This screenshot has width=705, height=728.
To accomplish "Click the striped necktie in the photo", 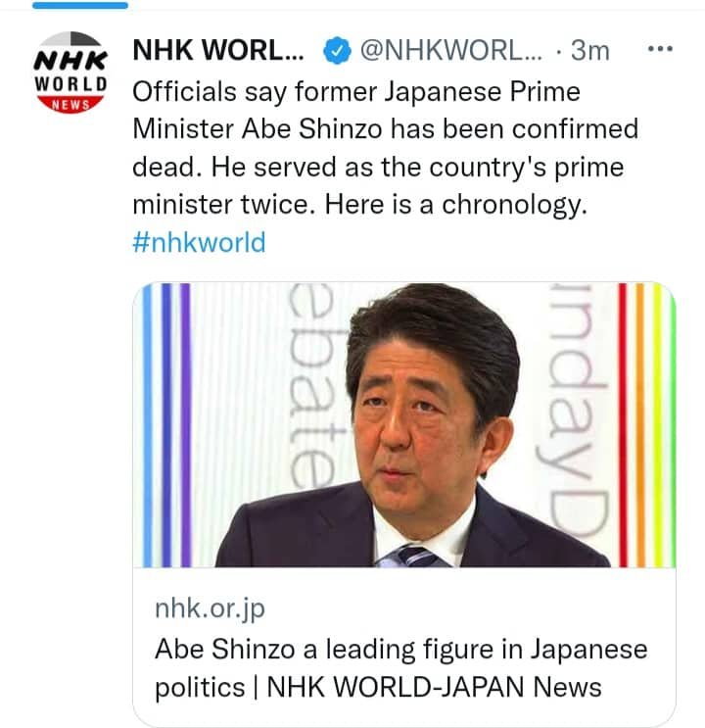I will tap(412, 557).
